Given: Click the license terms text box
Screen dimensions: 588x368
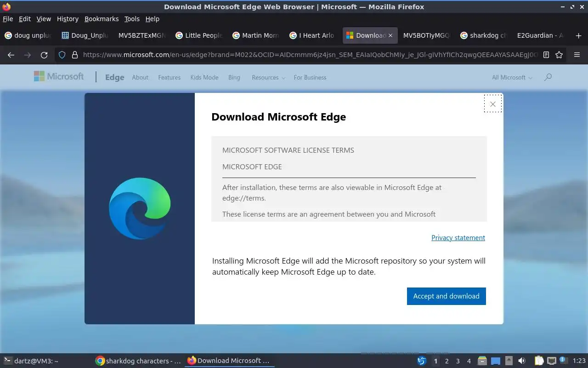Looking at the screenshot, I should 349,179.
